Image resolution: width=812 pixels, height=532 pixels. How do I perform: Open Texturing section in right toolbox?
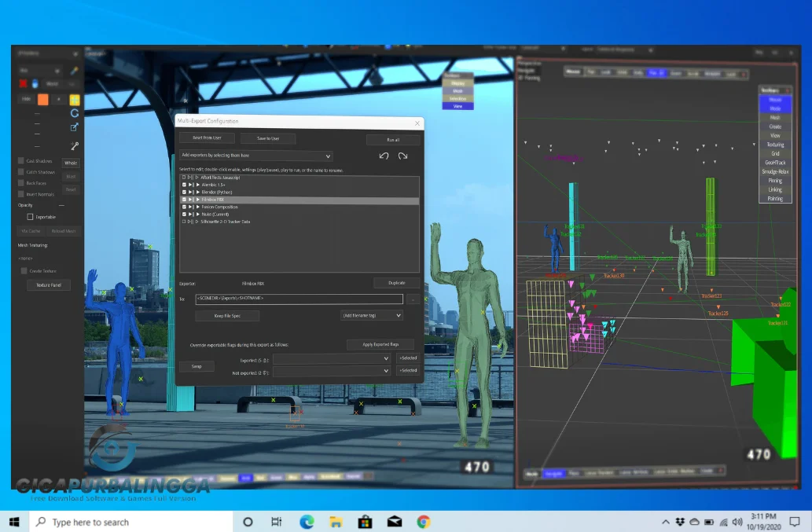tap(775, 145)
